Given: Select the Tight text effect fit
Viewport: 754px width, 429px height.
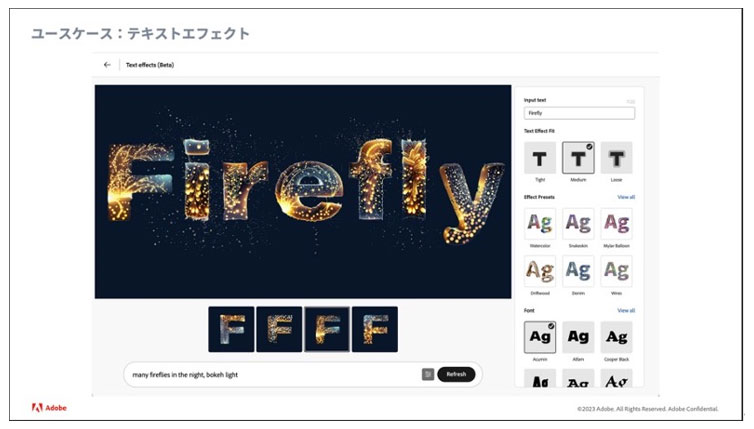Looking at the screenshot, I should [540, 158].
